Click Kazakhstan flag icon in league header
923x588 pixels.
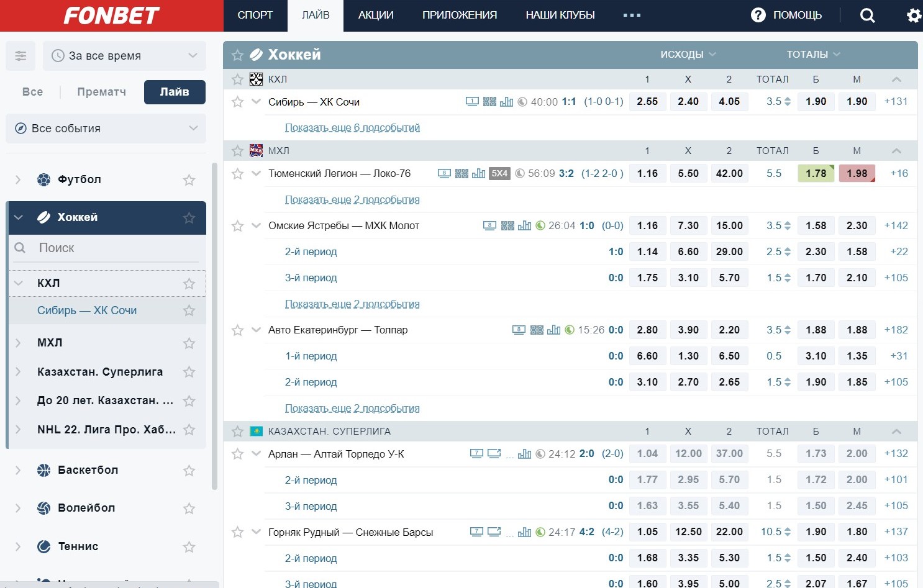click(x=256, y=431)
